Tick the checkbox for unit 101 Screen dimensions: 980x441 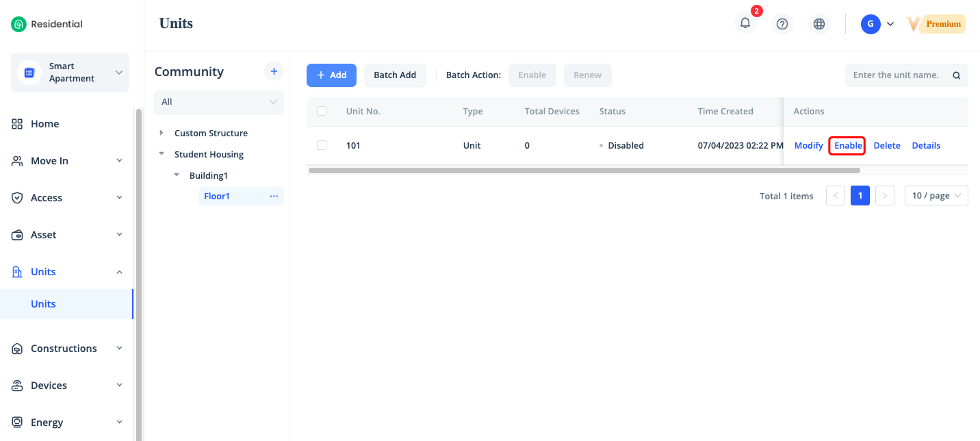(322, 145)
